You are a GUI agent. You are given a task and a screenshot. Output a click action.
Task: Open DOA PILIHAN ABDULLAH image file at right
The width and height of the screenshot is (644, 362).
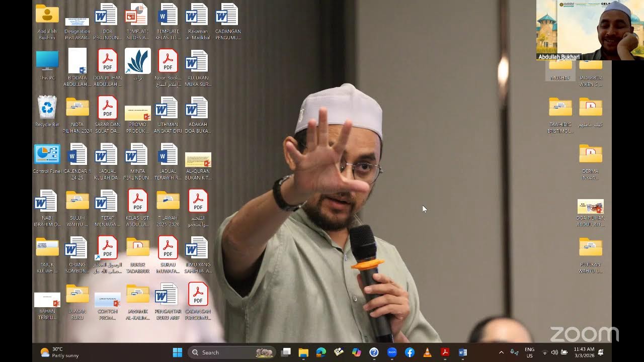coord(591,213)
